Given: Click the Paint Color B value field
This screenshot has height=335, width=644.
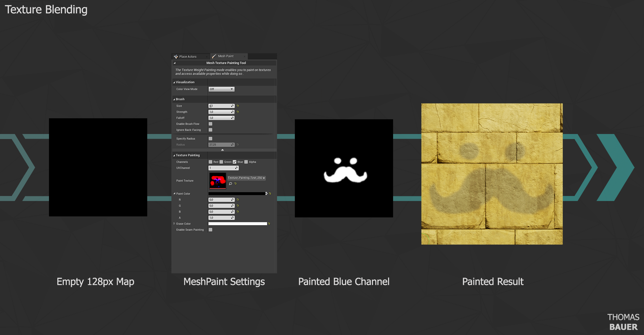Looking at the screenshot, I should click(221, 212).
